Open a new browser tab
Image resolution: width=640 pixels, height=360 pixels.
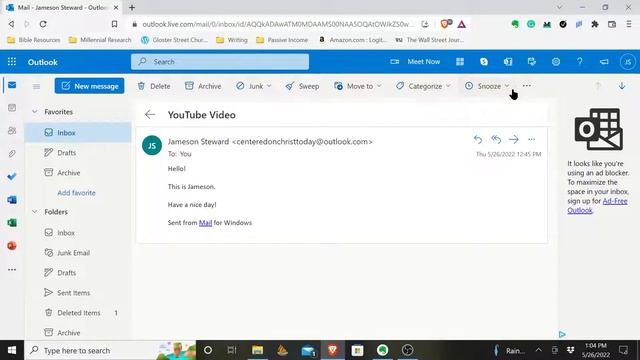point(132,7)
